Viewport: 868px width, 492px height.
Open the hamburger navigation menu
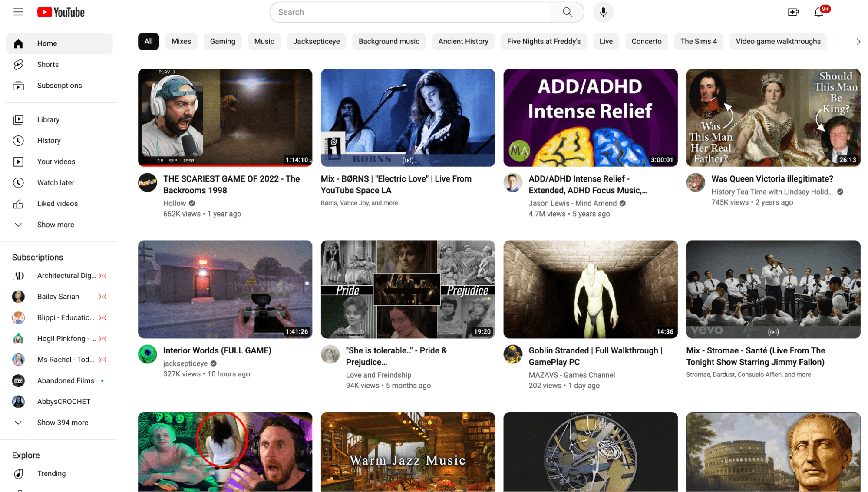click(x=18, y=12)
